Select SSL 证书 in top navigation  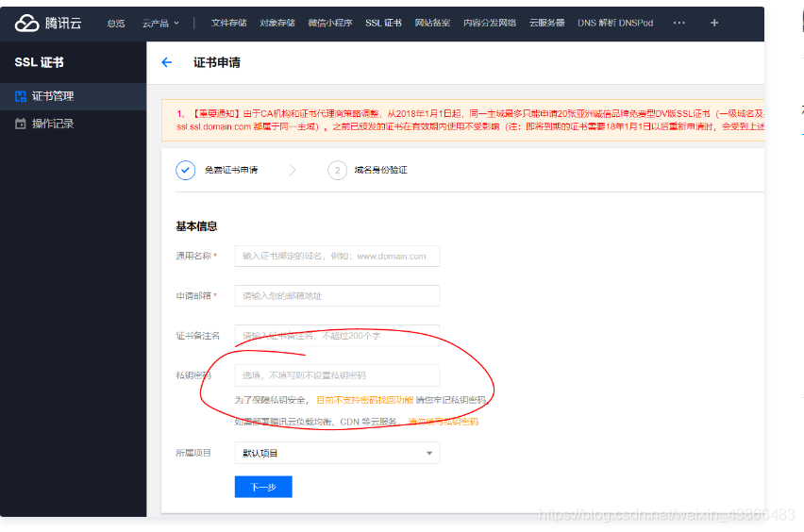point(383,23)
